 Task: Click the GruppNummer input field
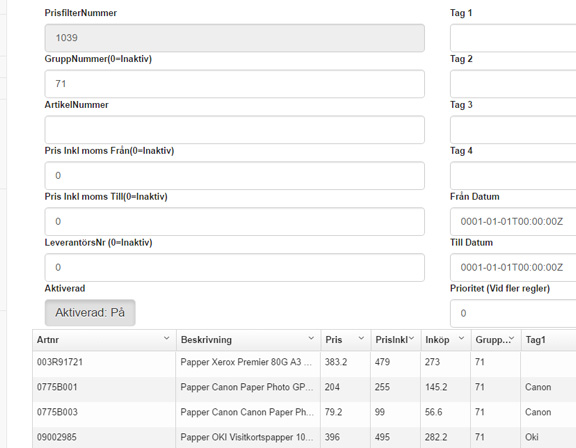click(x=234, y=84)
